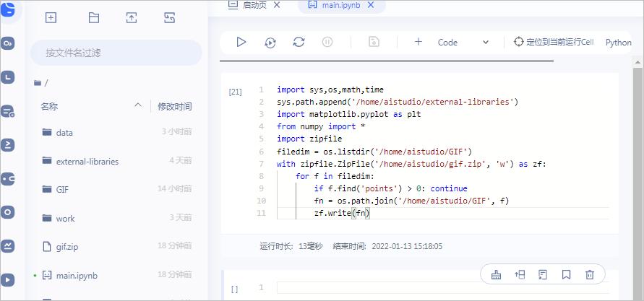Screen dimensions: 644x301
Task: Delete the cell with the trash icon
Action: [x=590, y=274]
